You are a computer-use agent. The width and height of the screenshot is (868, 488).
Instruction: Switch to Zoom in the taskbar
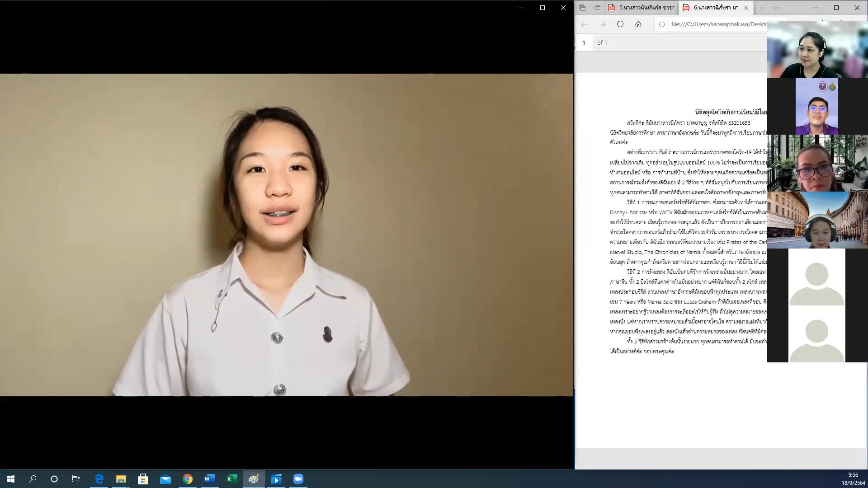point(298,479)
